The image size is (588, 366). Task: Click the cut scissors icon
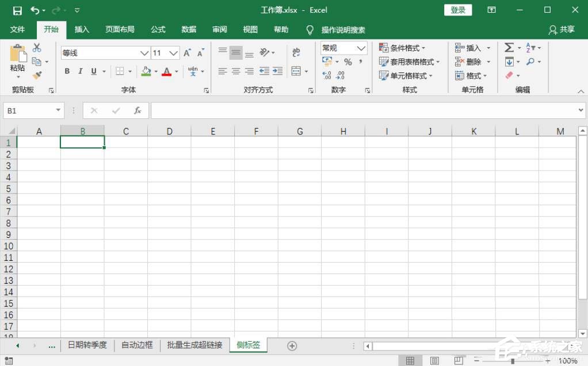click(x=37, y=48)
